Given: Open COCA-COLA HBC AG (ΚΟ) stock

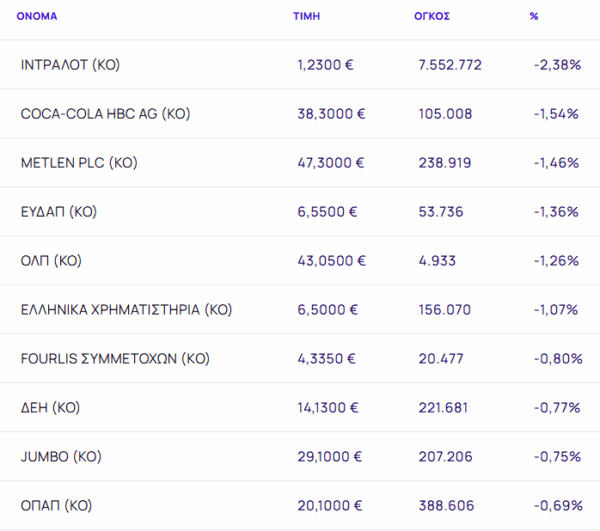Looking at the screenshot, I should point(105,114).
